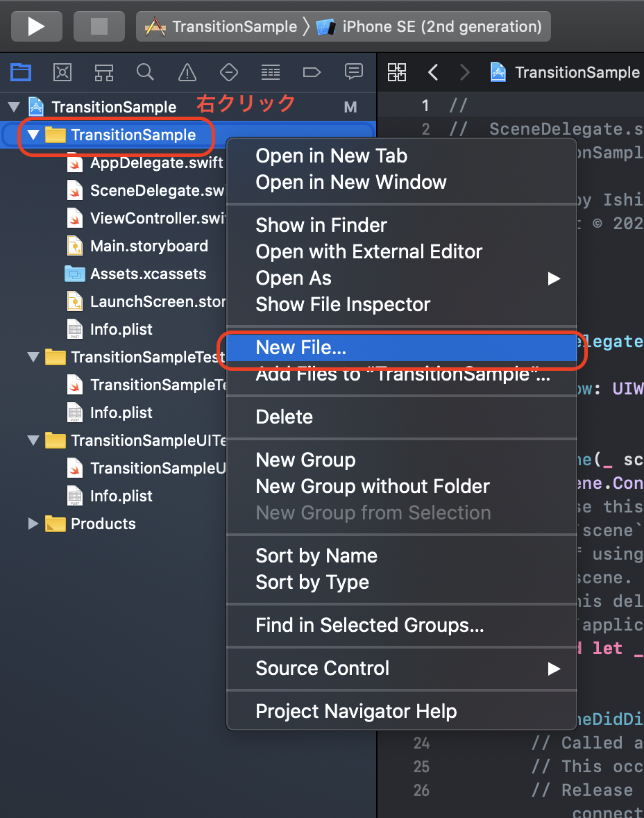Collapse the selected TransitionSample folder triangle
The image size is (644, 818).
33,135
